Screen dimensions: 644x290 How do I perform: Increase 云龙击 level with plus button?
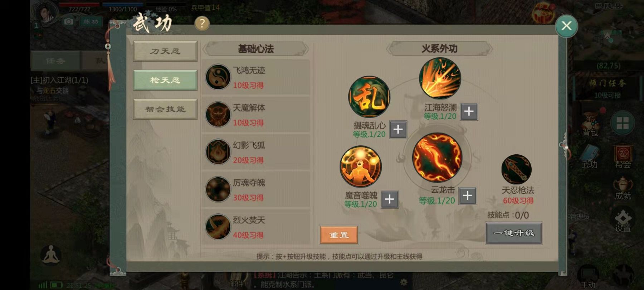[x=467, y=195]
